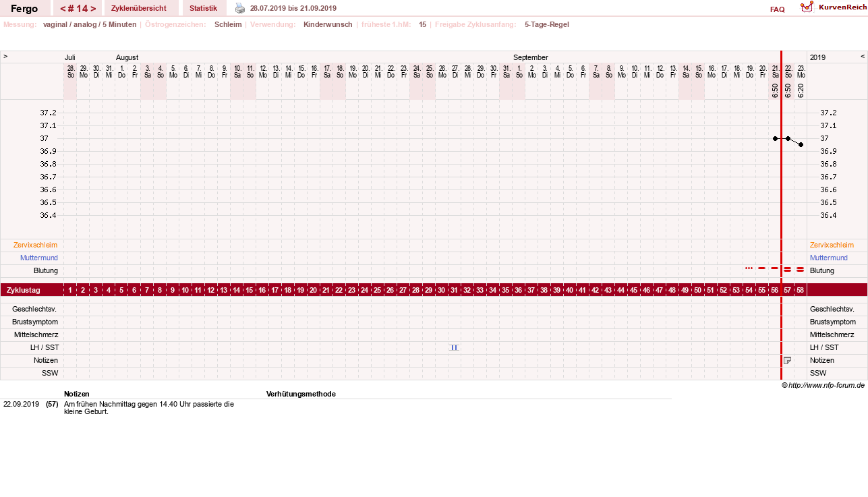Click the bleeding marker on cycle day 54
Viewport: 868px width, 497px height.
coord(749,268)
